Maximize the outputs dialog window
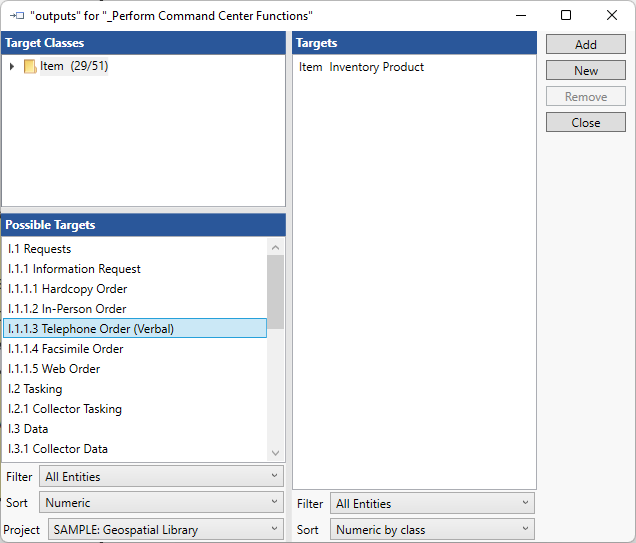Screen dimensions: 636x543 (x=566, y=15)
